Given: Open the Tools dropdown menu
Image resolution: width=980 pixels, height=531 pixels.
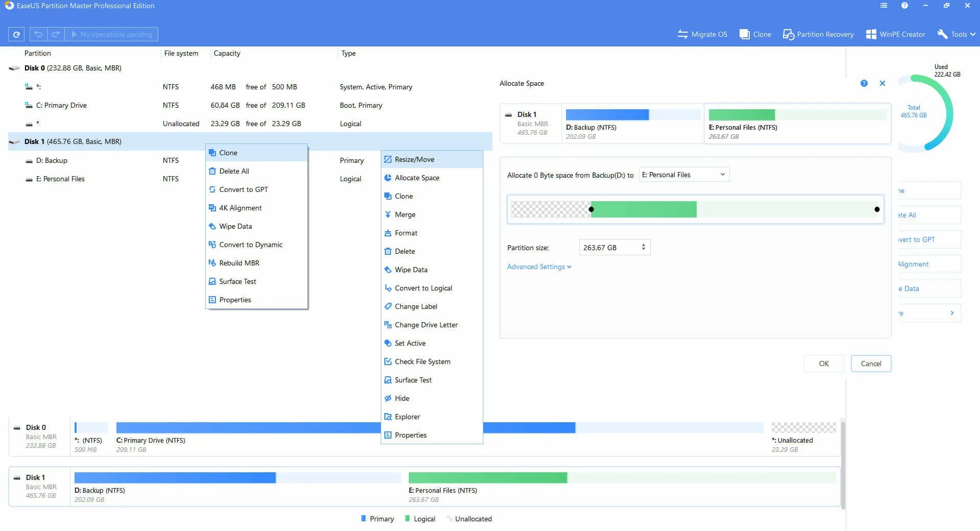Looking at the screenshot, I should [956, 34].
